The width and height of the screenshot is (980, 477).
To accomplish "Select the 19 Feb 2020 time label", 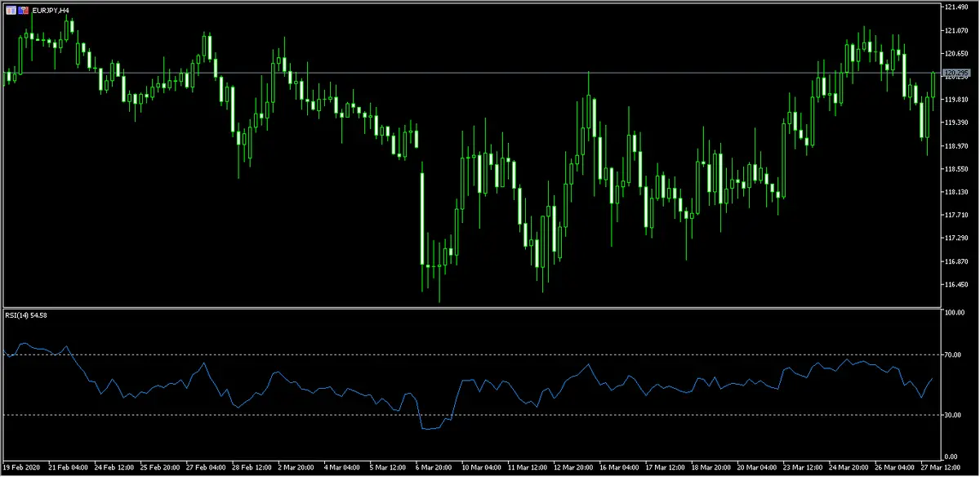I will click(x=22, y=468).
